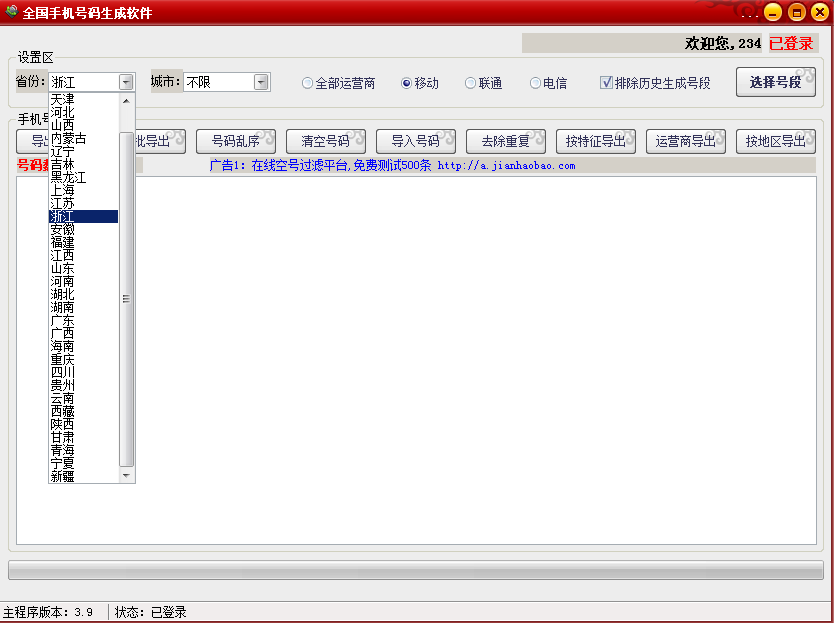Pick 湖南 province option
834x623 pixels.
84,308
